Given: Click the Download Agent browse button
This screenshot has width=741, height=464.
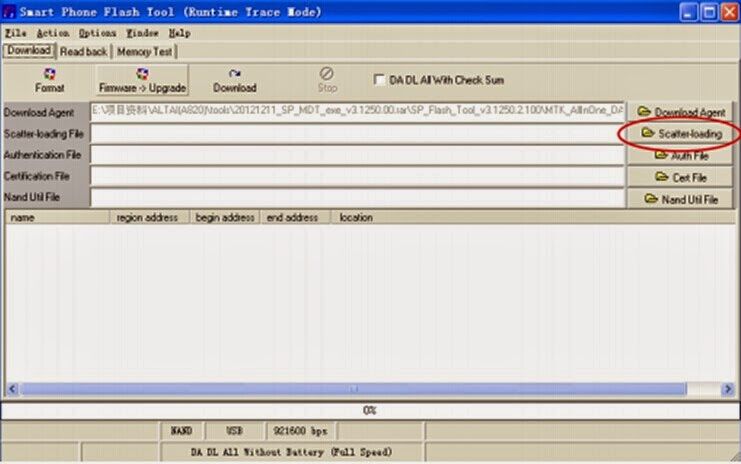Looking at the screenshot, I should [x=680, y=112].
